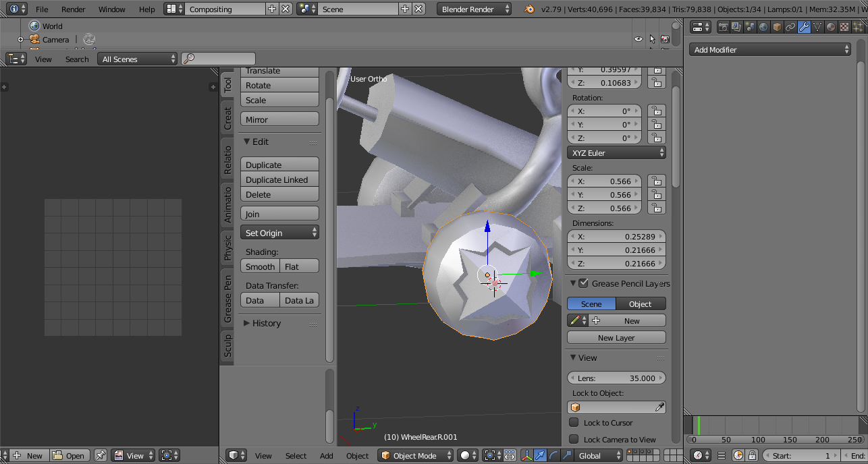Open the Render properties camera tab
The height and width of the screenshot is (464, 868).
pyautogui.click(x=723, y=27)
